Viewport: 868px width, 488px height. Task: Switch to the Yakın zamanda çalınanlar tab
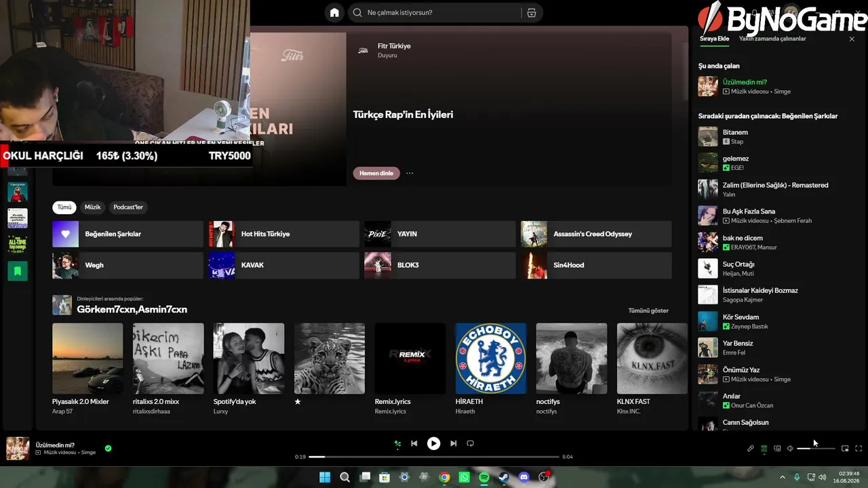point(772,39)
